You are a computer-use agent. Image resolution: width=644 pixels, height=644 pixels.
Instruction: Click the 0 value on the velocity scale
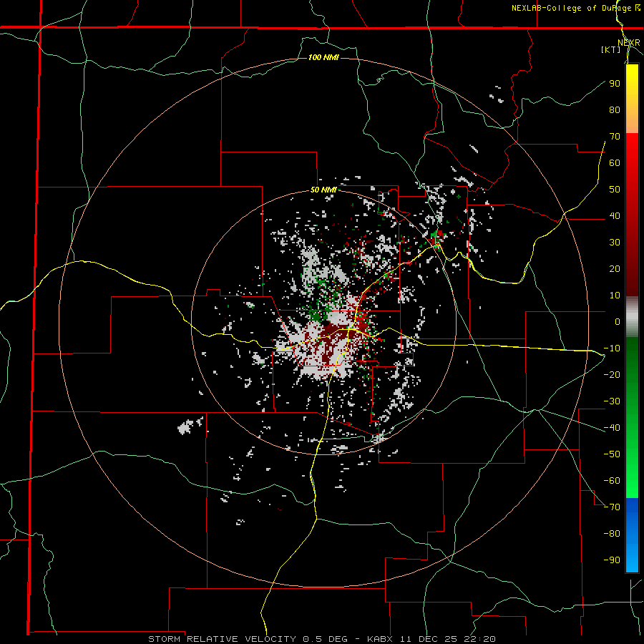pyautogui.click(x=618, y=321)
